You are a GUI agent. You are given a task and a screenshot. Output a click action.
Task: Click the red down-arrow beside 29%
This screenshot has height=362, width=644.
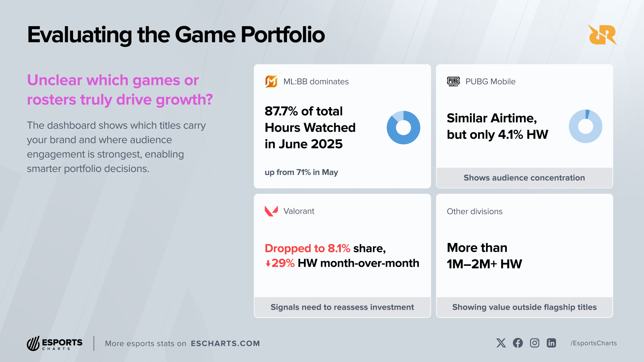tap(268, 264)
